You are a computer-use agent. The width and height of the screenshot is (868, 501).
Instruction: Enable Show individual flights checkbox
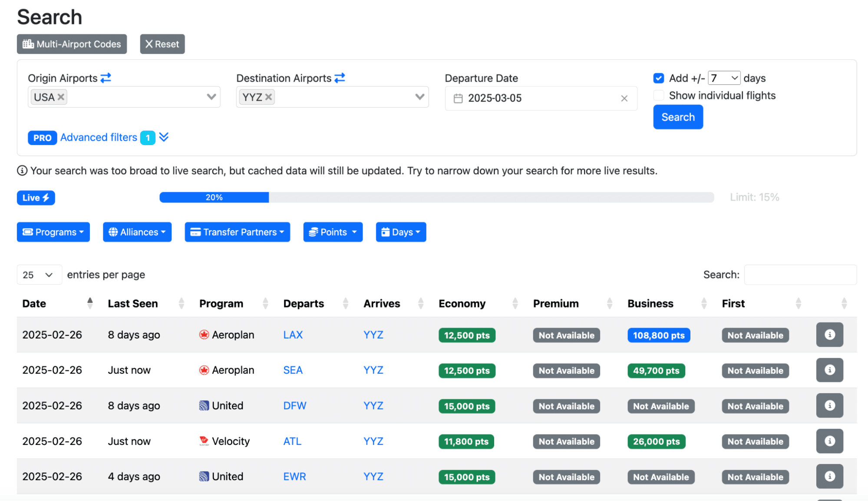[x=658, y=96]
